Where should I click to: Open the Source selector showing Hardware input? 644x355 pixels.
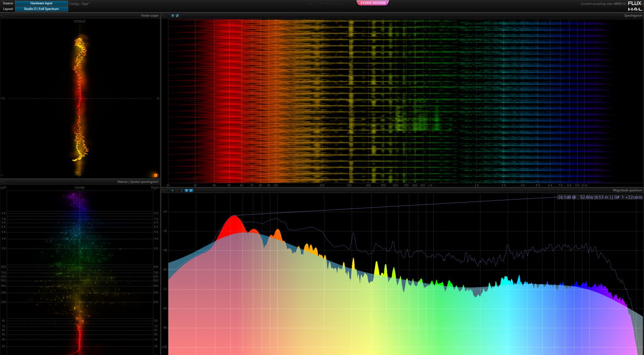coord(41,3)
